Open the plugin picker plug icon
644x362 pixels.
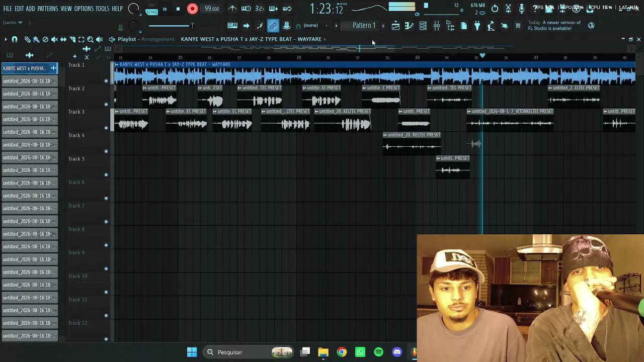point(477,26)
